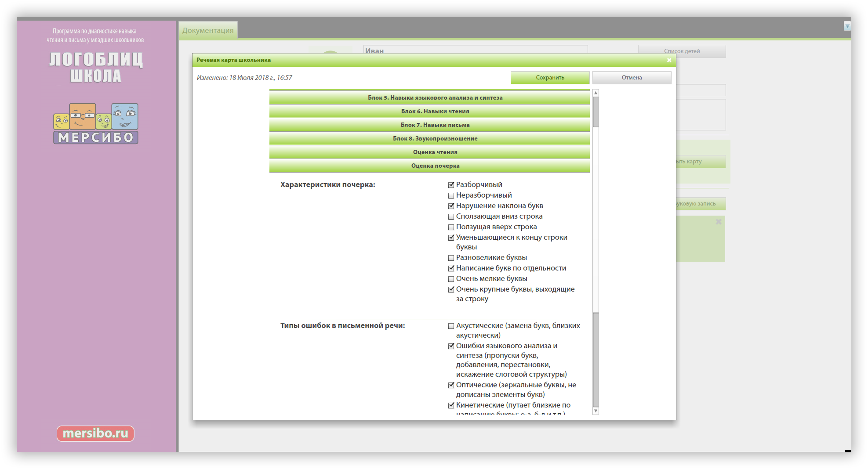868x469 pixels.
Task: Toggle the Разборчивый checkbox
Action: click(x=451, y=185)
